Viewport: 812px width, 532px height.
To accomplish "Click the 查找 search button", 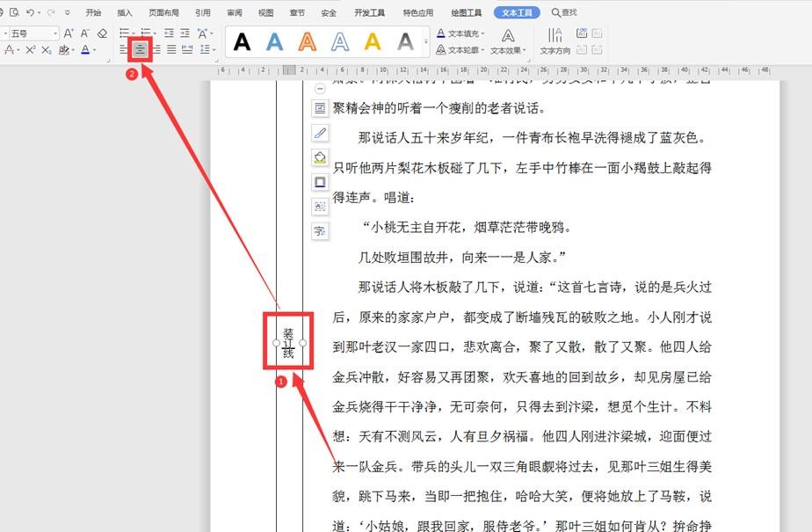I will 564,13.
